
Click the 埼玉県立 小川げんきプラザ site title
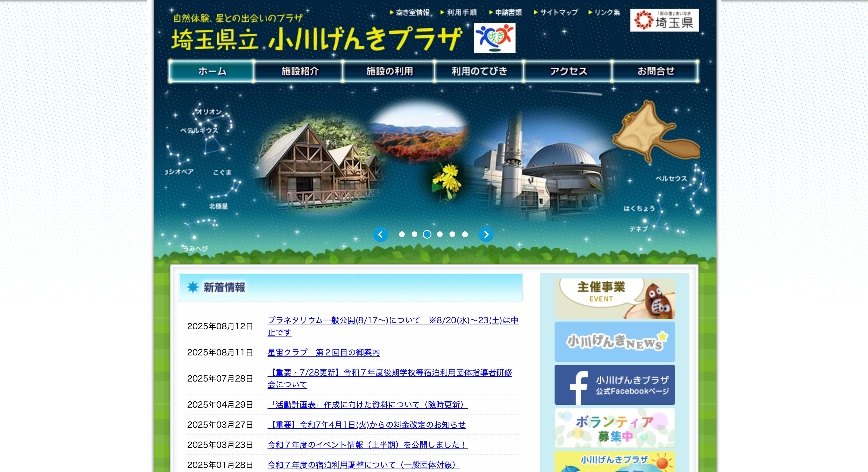317,39
